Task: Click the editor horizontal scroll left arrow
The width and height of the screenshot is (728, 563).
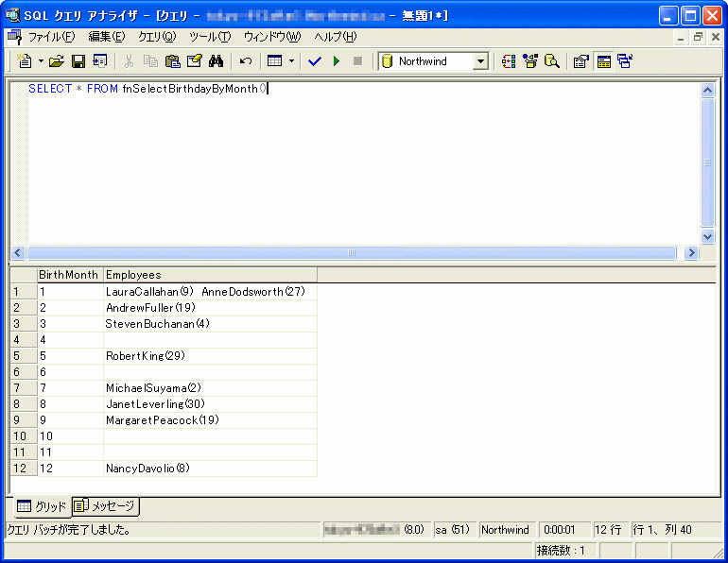Action: (18, 253)
